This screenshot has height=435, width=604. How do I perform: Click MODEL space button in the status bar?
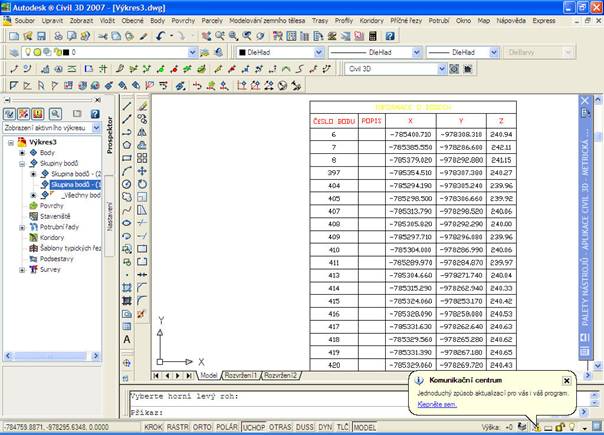(x=364, y=427)
